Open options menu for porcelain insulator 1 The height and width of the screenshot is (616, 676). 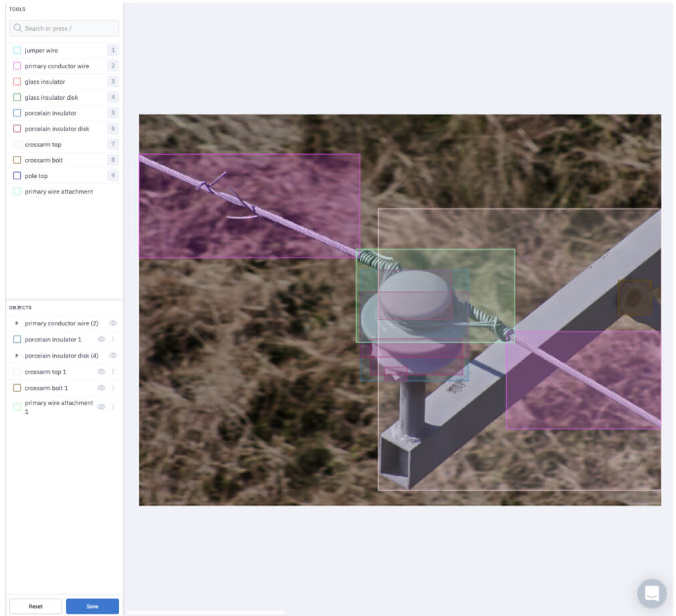click(x=113, y=339)
